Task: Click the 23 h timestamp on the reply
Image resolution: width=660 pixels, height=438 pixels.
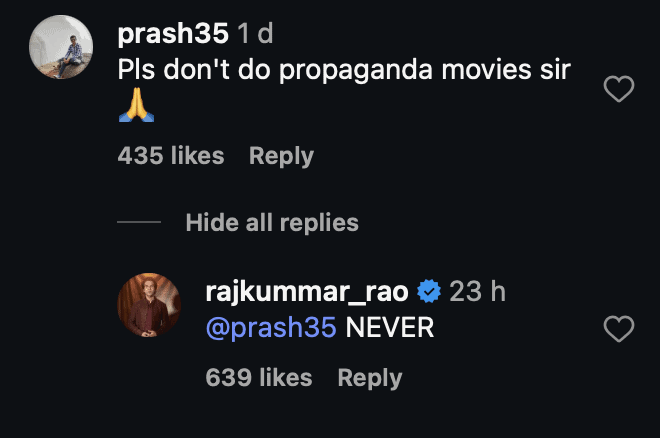Action: [x=477, y=291]
